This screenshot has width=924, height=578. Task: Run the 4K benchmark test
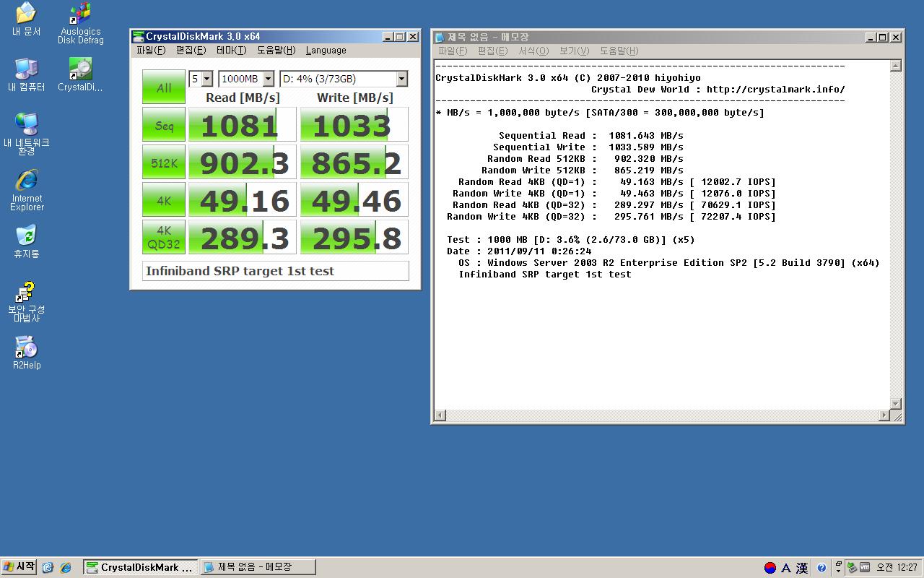tap(164, 199)
